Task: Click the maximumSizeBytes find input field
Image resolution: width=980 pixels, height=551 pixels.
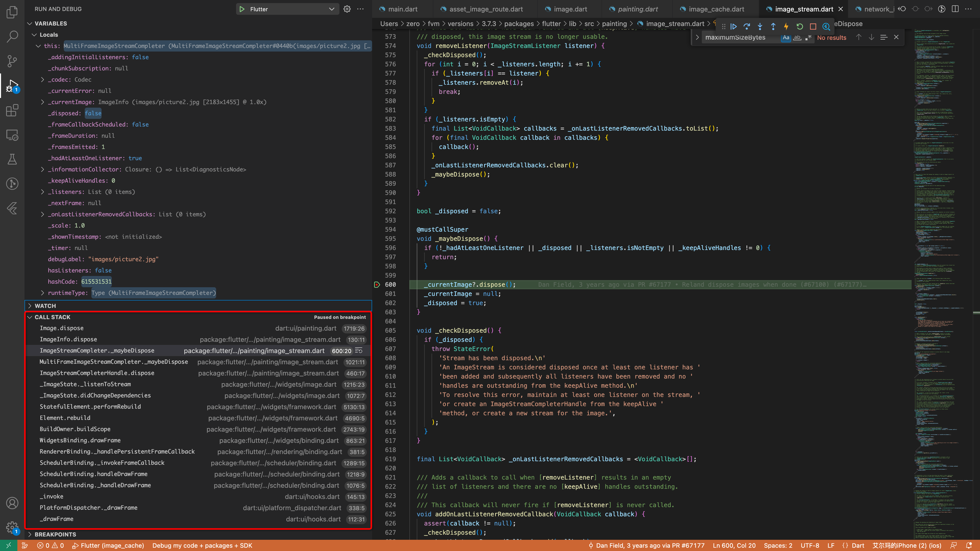Action: 738,38
